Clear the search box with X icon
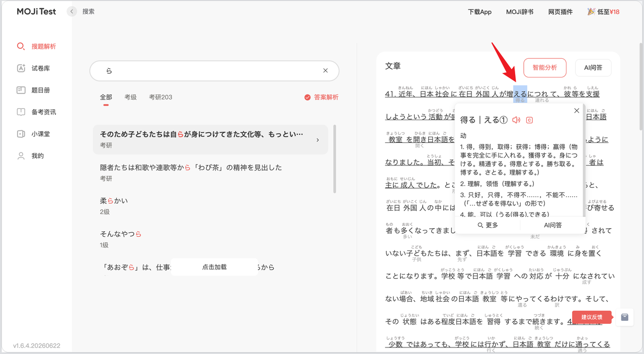This screenshot has width=644, height=354. coord(326,71)
